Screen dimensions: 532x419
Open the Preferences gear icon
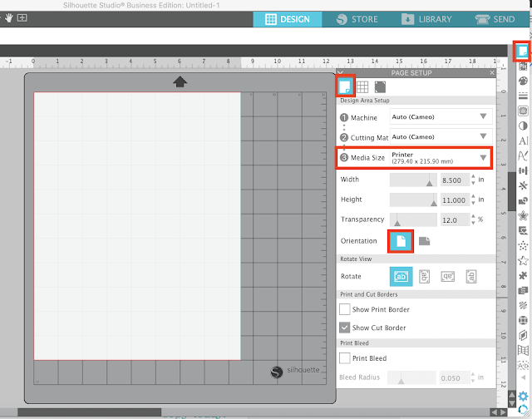(x=523, y=396)
